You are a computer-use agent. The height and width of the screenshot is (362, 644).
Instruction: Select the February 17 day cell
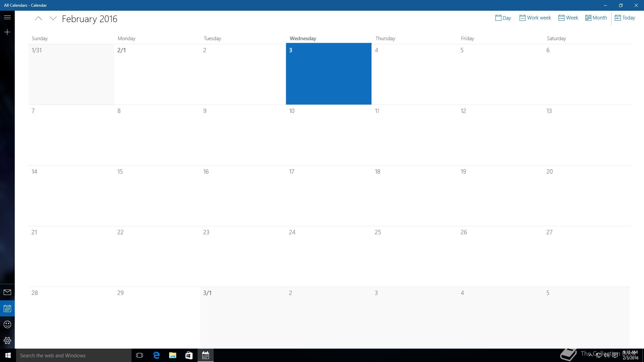[x=328, y=195]
